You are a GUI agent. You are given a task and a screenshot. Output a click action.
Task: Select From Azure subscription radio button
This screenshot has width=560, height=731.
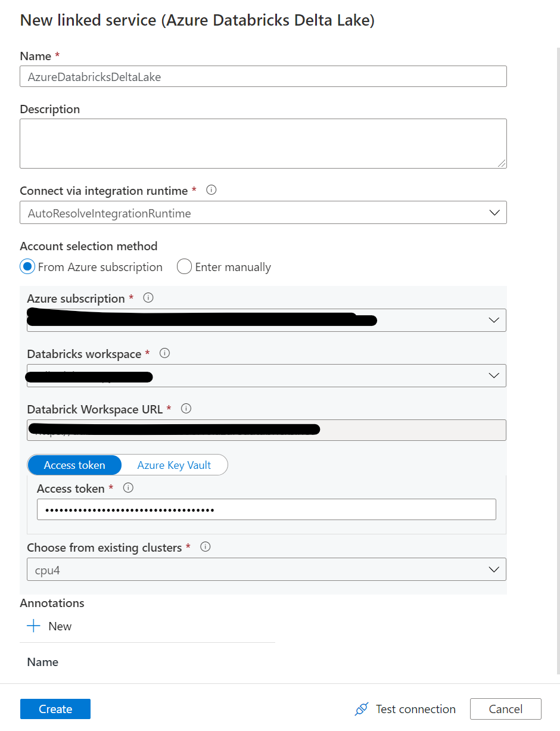point(27,267)
